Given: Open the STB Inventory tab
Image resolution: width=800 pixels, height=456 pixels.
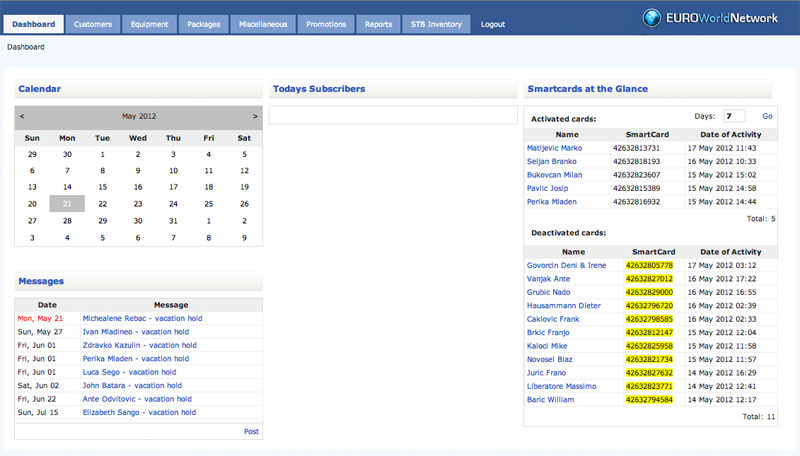Looking at the screenshot, I should tap(436, 24).
